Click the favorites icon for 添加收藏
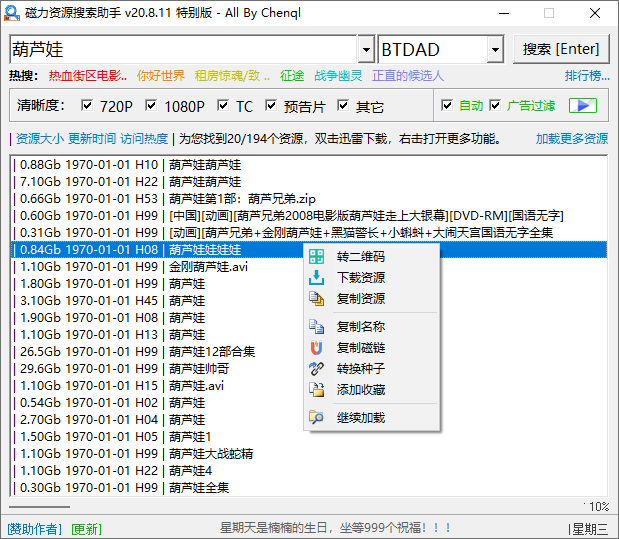Image resolution: width=619 pixels, height=539 pixels. (317, 390)
